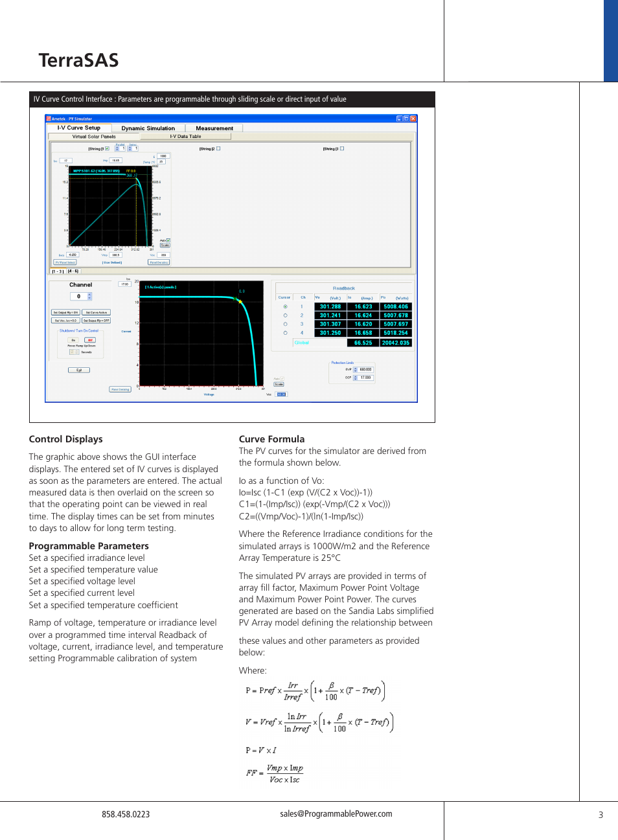Toggle Auto checkbox beside the lower graph

[x=282, y=379]
